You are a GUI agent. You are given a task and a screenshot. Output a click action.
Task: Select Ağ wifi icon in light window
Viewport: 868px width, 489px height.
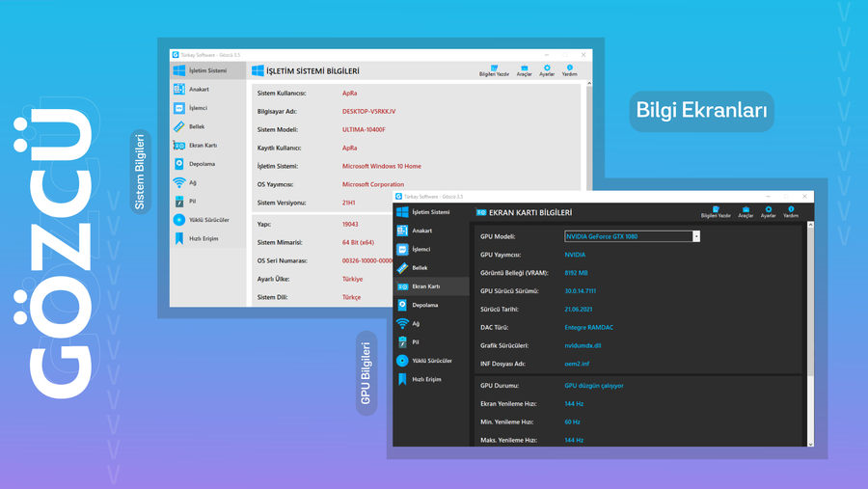[x=178, y=182]
